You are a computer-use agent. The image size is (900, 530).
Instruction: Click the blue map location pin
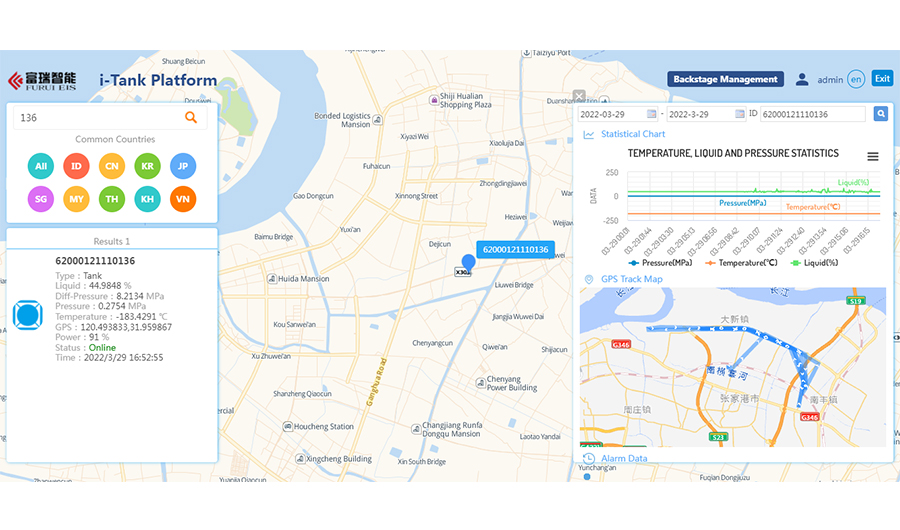coord(468,263)
